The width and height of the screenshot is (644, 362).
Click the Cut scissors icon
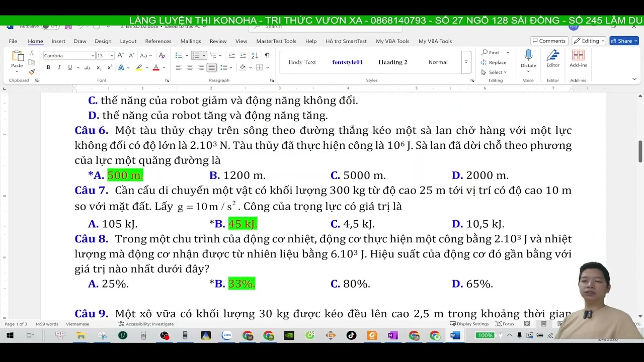[x=31, y=53]
